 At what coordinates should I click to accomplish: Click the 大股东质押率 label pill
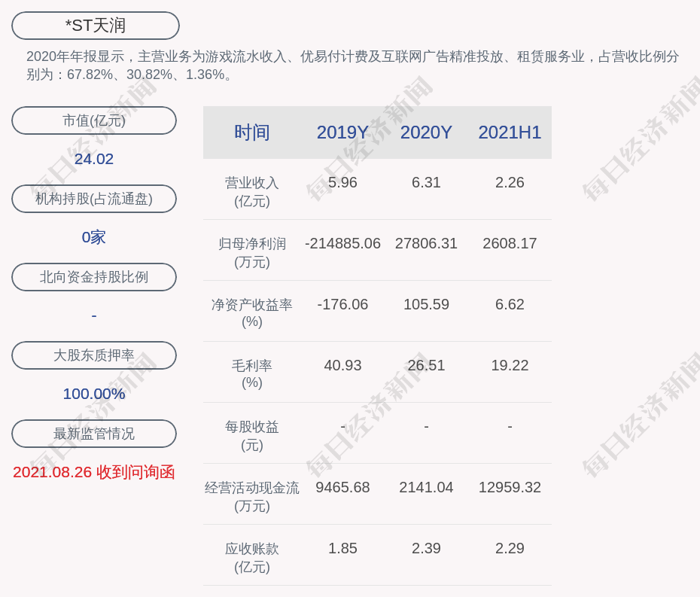tap(94, 355)
